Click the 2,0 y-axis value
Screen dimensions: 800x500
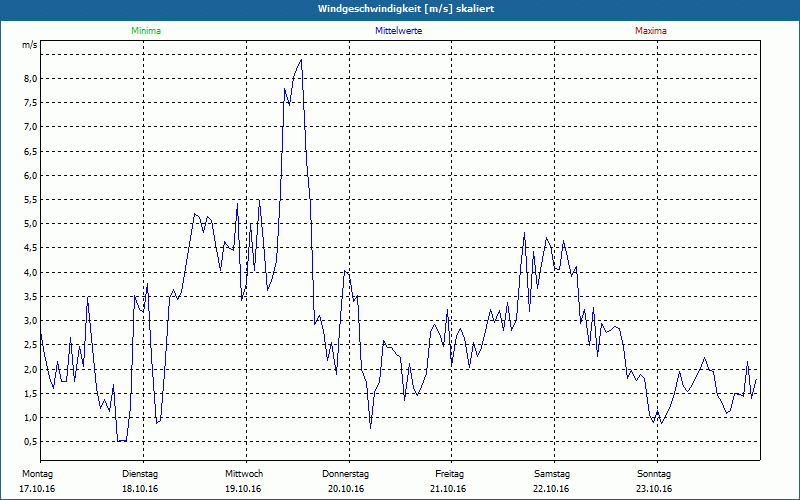click(30, 369)
